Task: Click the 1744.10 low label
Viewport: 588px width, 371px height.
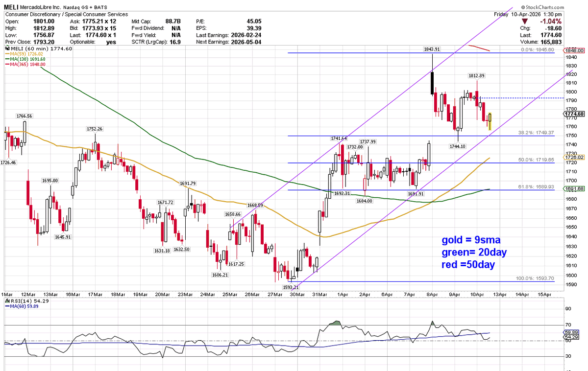Action: (458, 146)
